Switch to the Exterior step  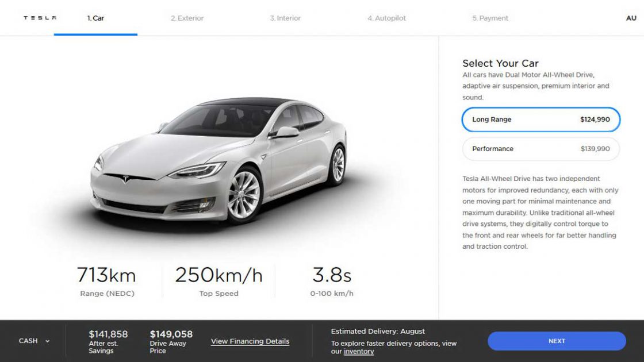pos(188,18)
